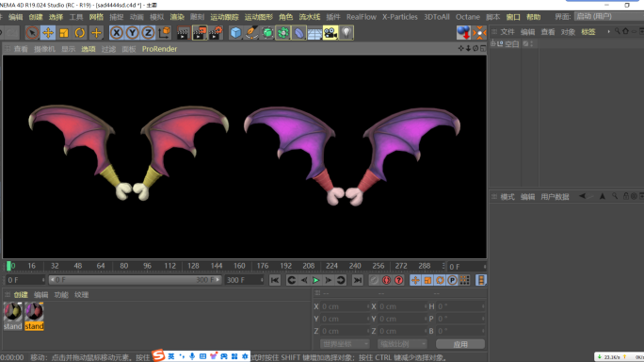The image size is (644, 362).
Task: Open the viewport 摄像机 menu
Action: click(44, 49)
